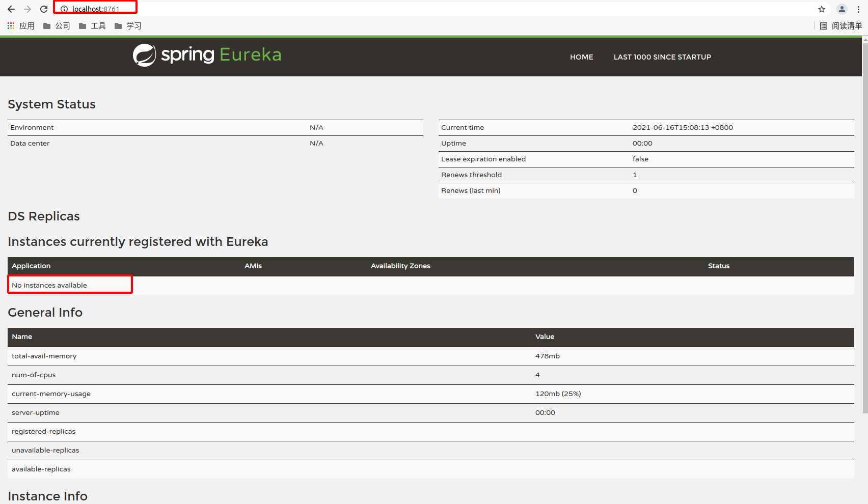Open the browser profile avatar
The height and width of the screenshot is (504, 868).
pos(842,9)
